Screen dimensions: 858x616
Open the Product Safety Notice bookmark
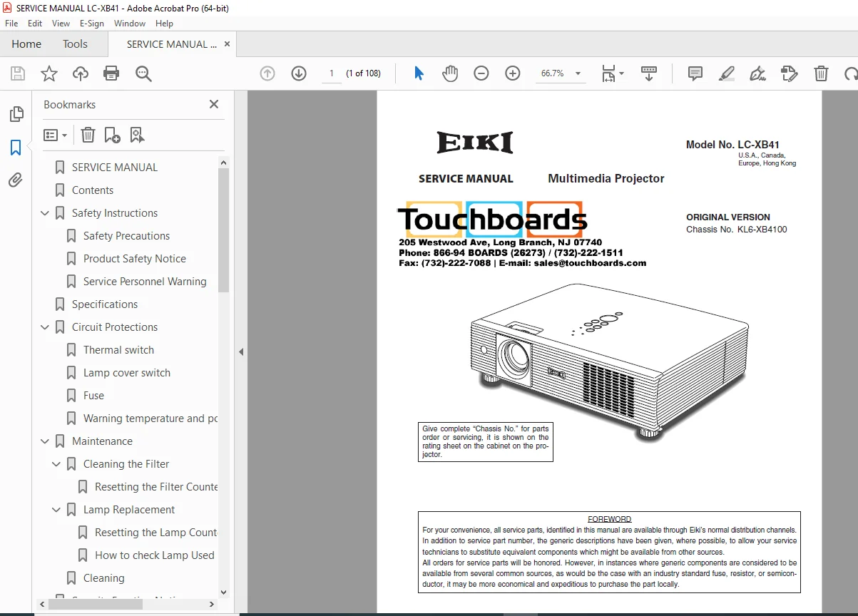point(135,259)
